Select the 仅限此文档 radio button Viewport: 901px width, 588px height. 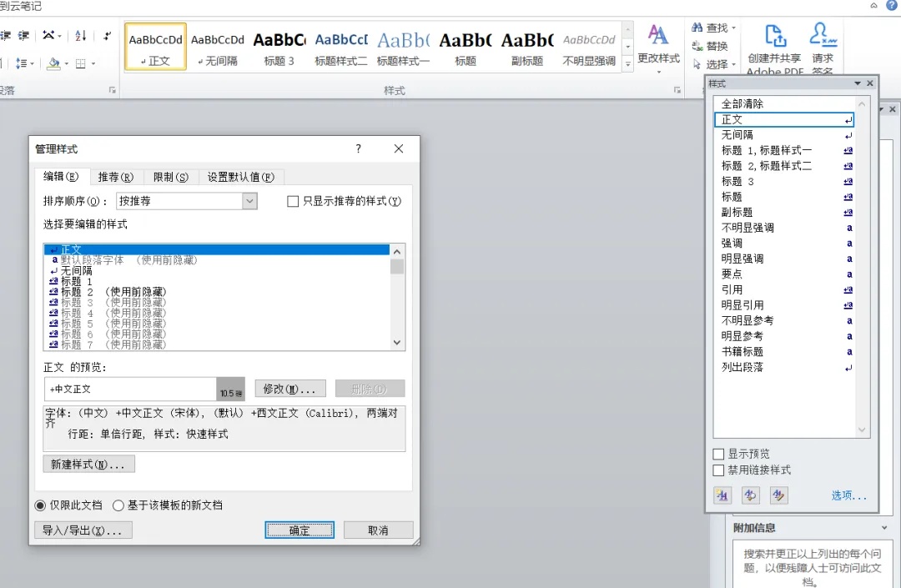click(x=40, y=505)
